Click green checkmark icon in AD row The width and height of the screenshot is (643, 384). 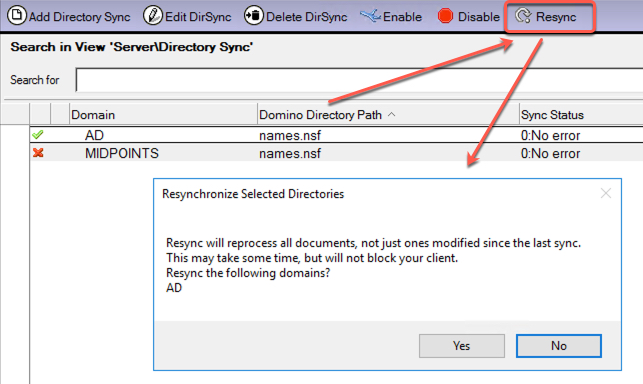38,135
